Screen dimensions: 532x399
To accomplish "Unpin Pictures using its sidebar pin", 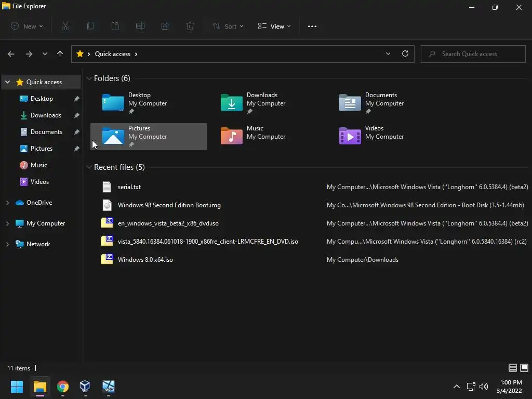I will (77, 149).
